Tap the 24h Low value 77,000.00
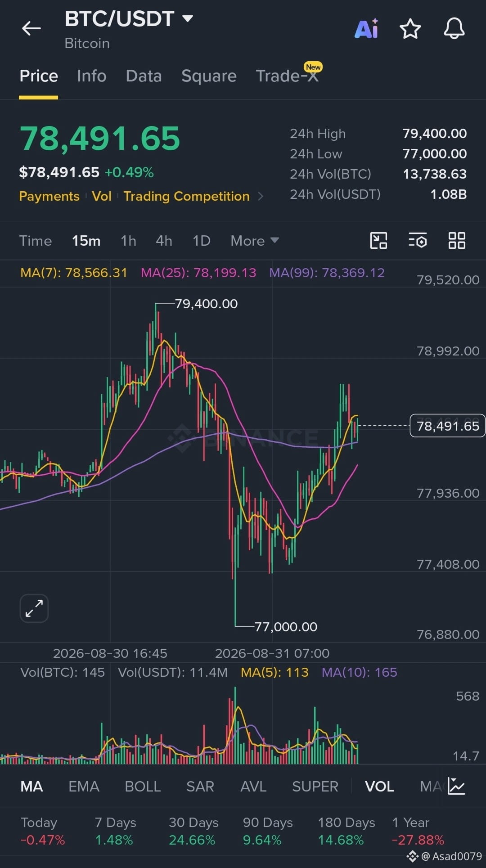Image resolution: width=486 pixels, height=868 pixels. click(434, 154)
